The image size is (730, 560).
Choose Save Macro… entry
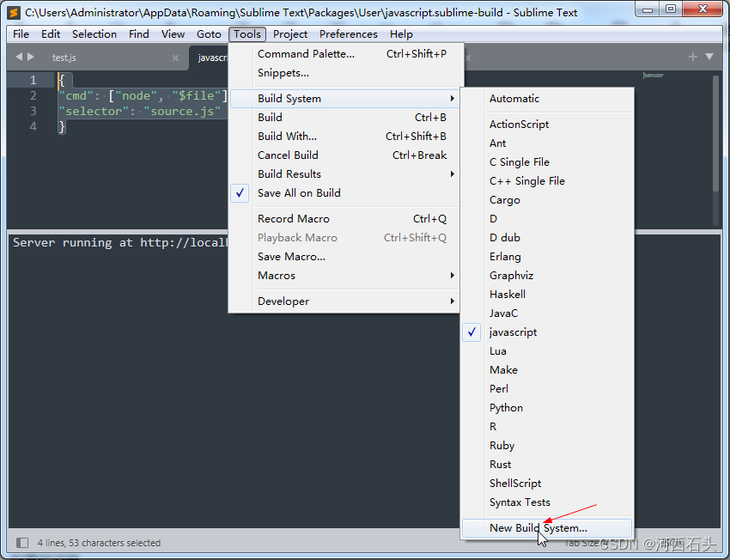345,257
